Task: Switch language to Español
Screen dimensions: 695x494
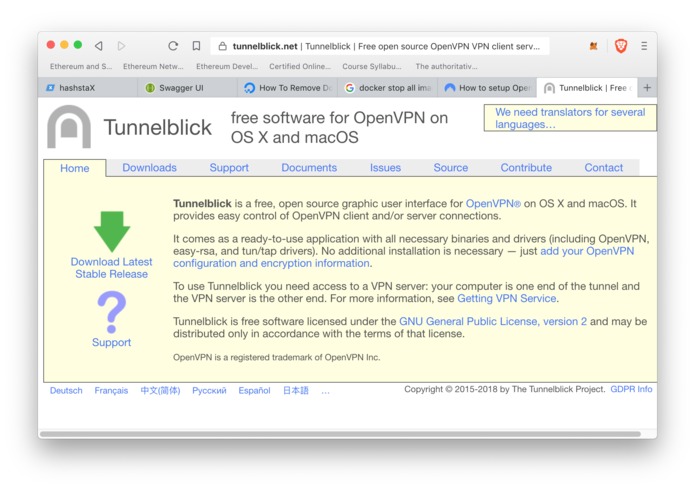Action: click(254, 390)
